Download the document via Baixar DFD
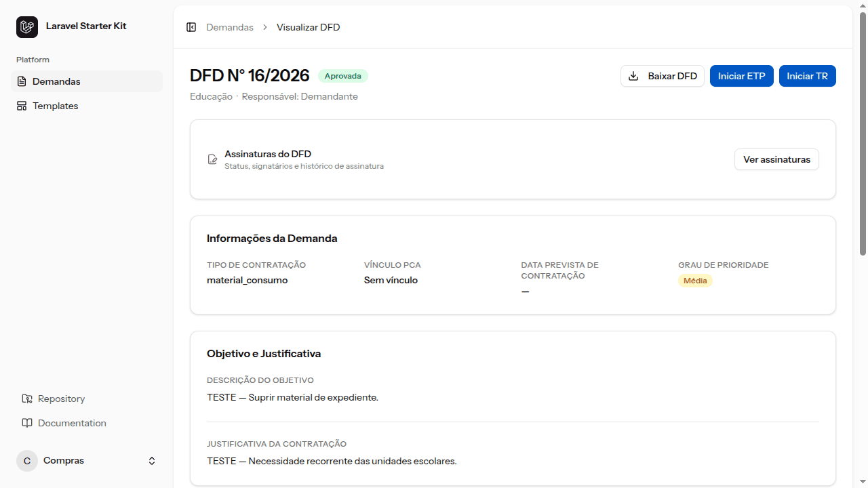Image resolution: width=868 pixels, height=488 pixels. click(663, 76)
